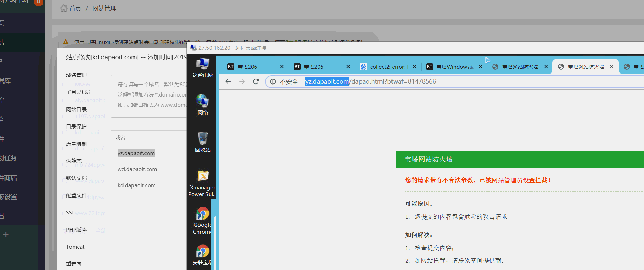
Task: Close the active 宝塔网站防火墙 tab
Action: 612,67
